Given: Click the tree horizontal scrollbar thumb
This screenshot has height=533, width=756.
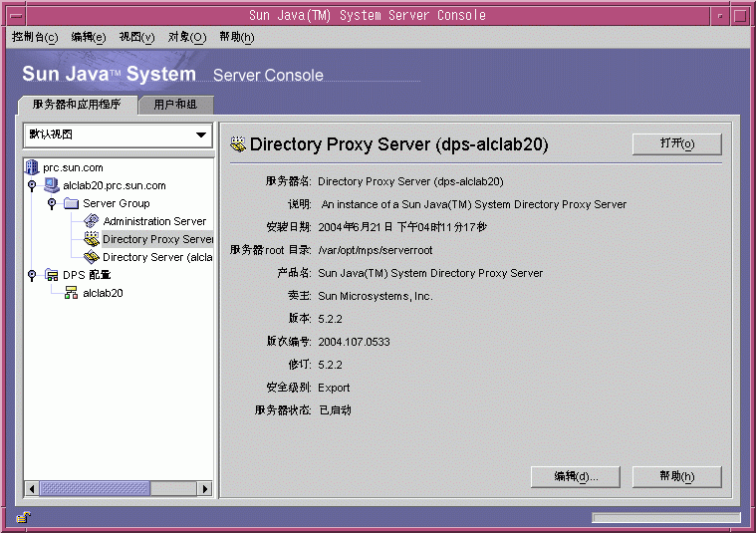Looking at the screenshot, I should (95, 488).
